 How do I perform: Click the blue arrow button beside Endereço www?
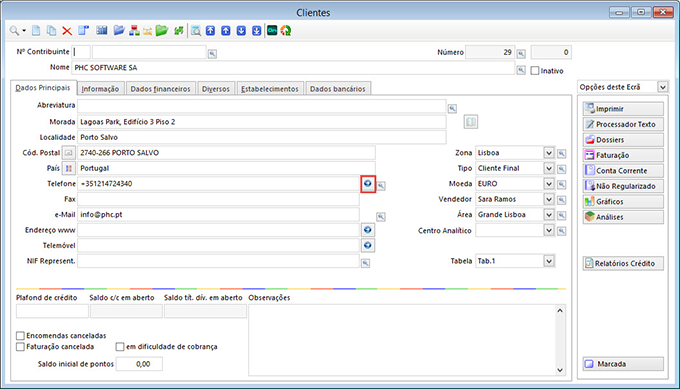tap(368, 230)
